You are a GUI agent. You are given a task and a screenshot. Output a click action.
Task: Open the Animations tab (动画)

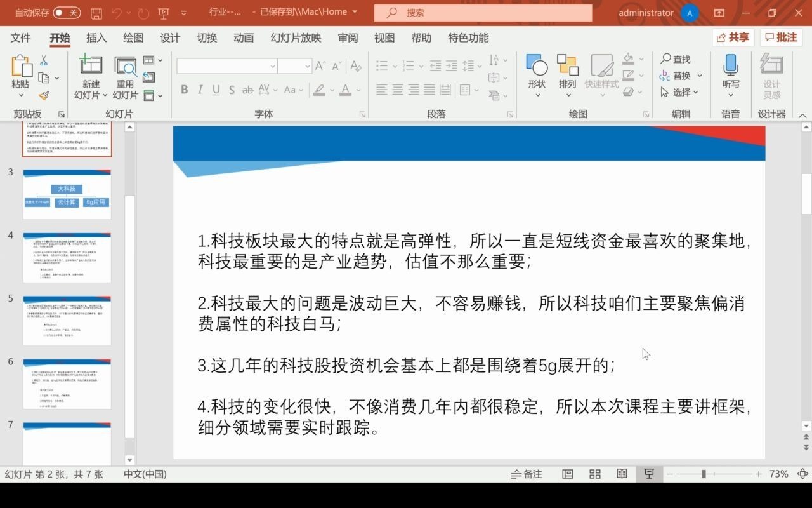point(244,38)
